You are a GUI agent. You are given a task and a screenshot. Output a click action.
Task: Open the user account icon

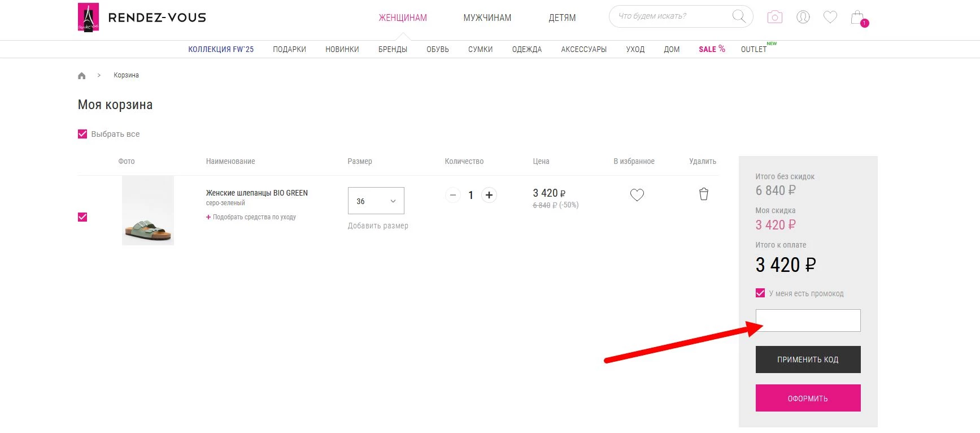(803, 17)
